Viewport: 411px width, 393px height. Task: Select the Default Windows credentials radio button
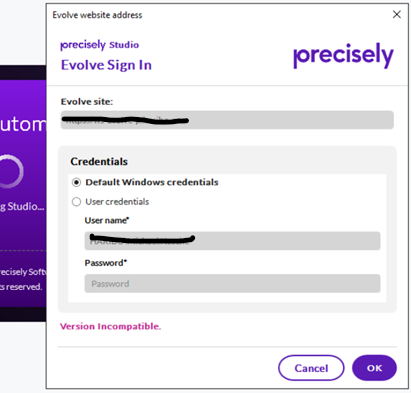click(x=76, y=182)
